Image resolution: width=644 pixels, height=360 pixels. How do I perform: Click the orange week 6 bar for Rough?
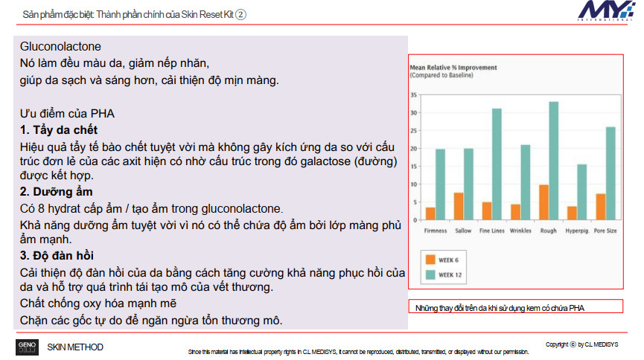543,202
